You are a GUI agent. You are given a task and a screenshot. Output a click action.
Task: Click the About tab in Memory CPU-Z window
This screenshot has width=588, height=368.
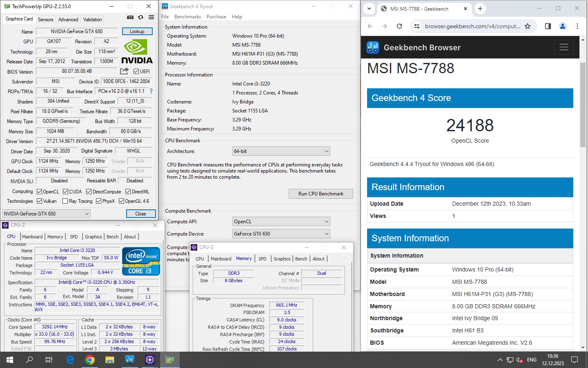(318, 259)
